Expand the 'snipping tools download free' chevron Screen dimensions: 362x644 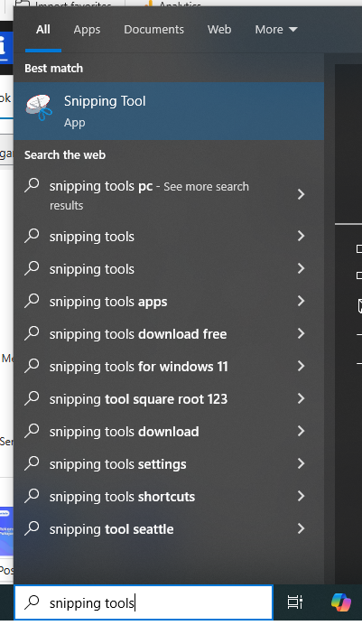click(301, 333)
